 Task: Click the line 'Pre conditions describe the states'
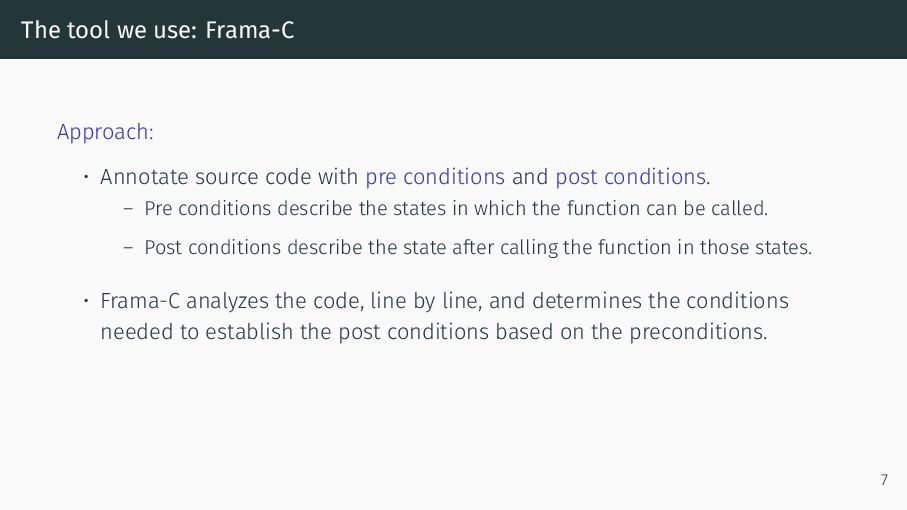[456, 209]
